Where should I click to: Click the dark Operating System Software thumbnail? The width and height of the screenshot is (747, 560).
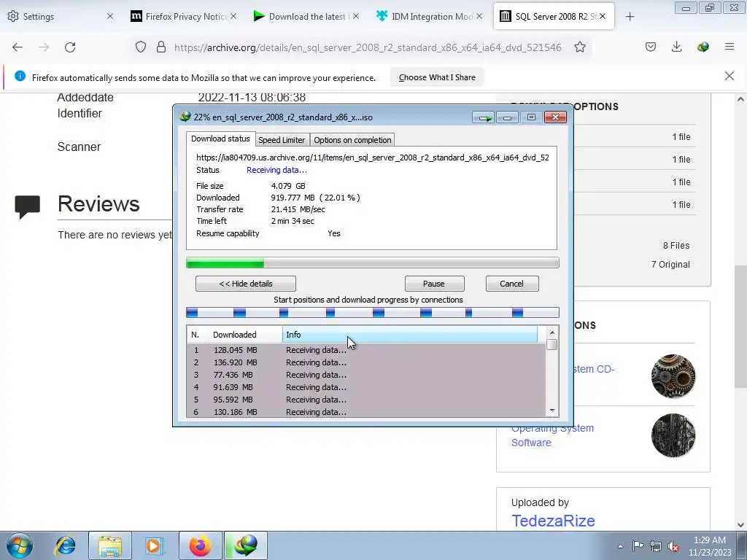click(x=673, y=435)
